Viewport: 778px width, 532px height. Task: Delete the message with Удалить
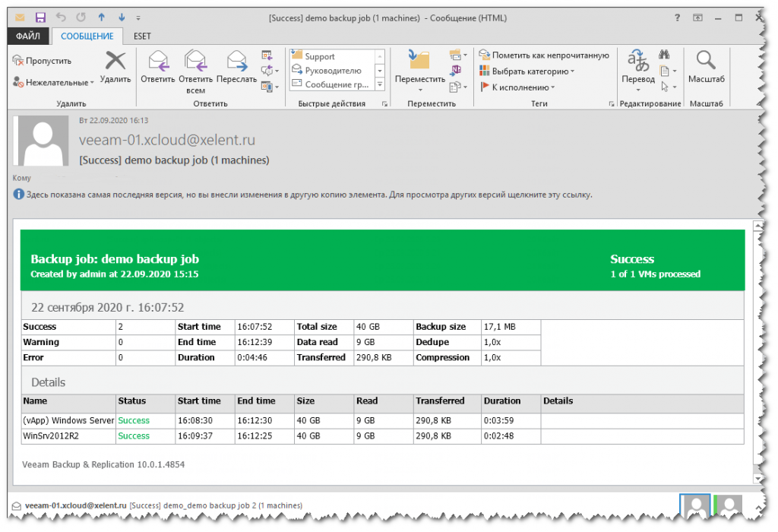tap(115, 67)
